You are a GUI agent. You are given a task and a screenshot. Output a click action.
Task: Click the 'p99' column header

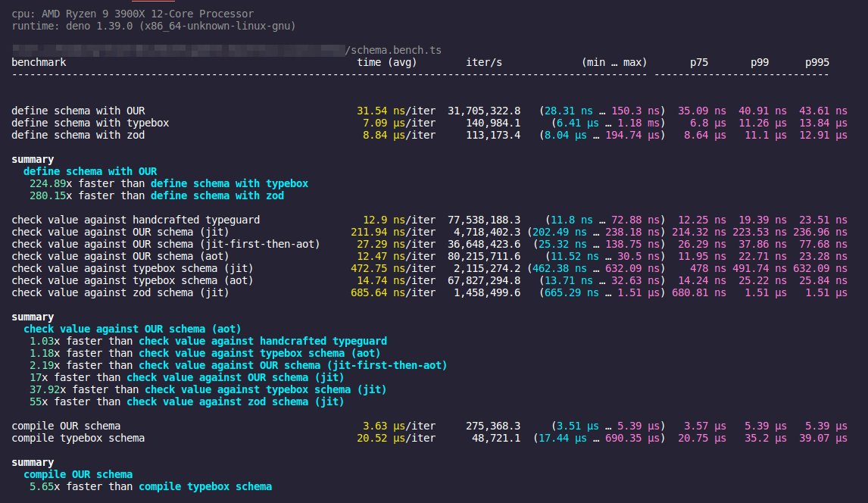point(760,63)
